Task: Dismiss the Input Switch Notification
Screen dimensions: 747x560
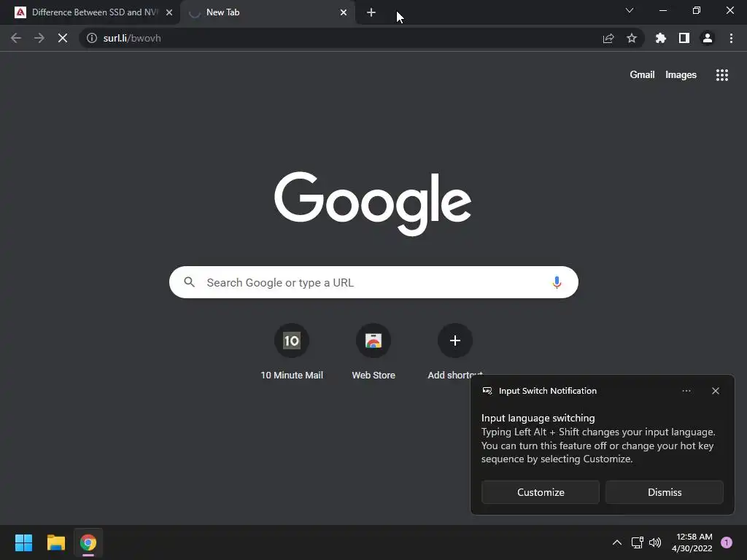Action: 665,492
